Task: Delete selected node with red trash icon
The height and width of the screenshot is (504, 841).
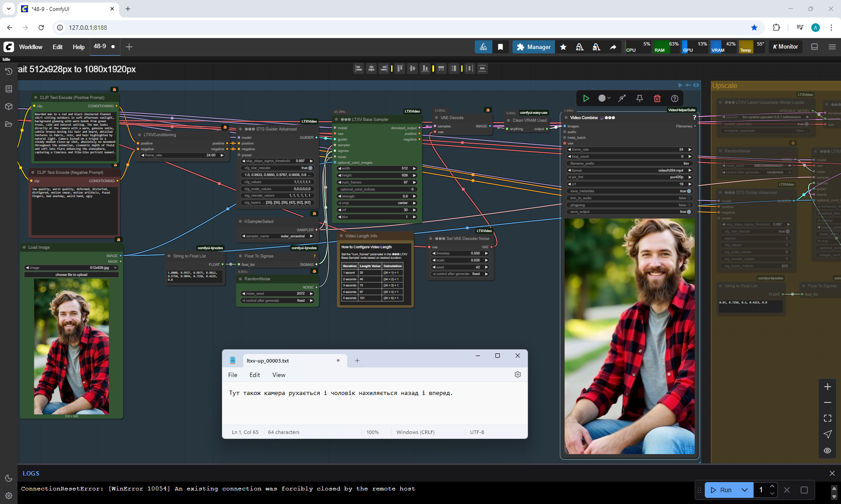Action: coord(657,99)
